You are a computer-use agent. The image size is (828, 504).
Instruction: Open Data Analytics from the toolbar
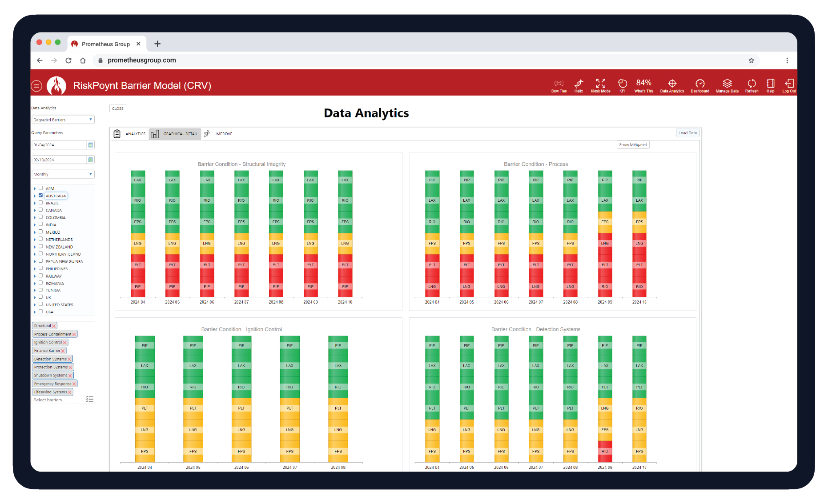pos(672,85)
